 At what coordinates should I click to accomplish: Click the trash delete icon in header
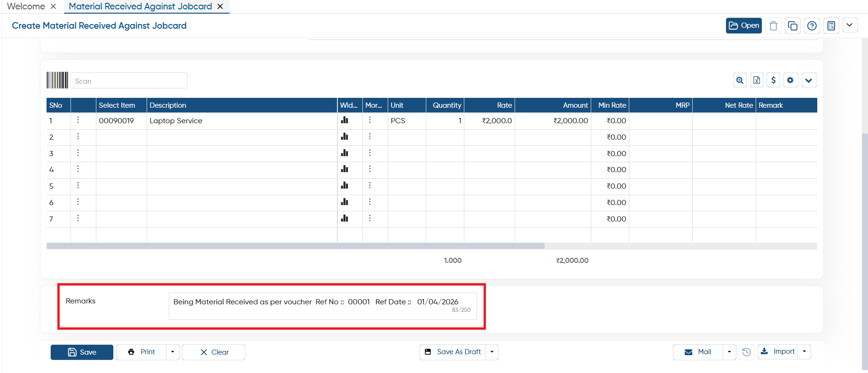(x=774, y=25)
